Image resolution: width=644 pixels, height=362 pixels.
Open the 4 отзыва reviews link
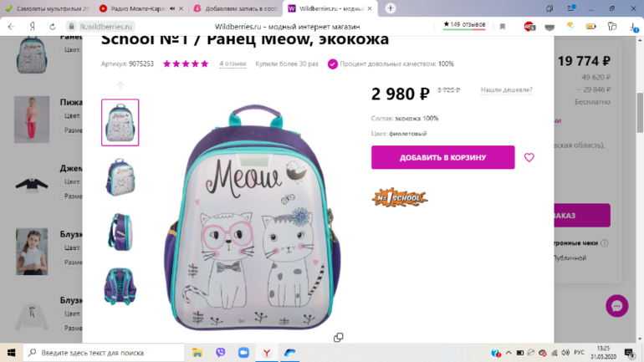click(x=233, y=64)
